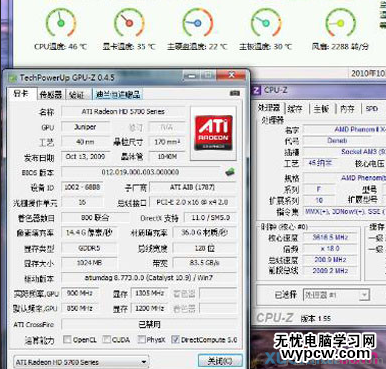Viewport: 386px width, 369px height.
Task: Open the ATI Radeon HD 5700 Series dropdown
Action: click(81, 362)
